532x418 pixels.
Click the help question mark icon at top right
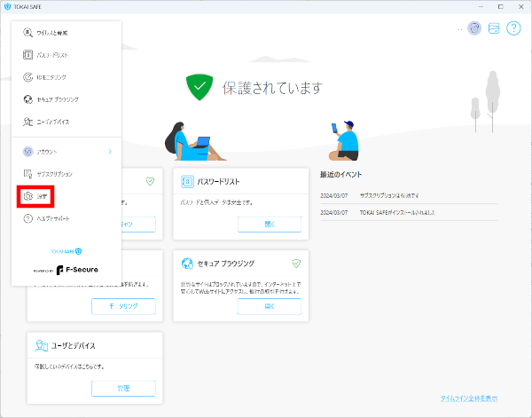pos(513,28)
